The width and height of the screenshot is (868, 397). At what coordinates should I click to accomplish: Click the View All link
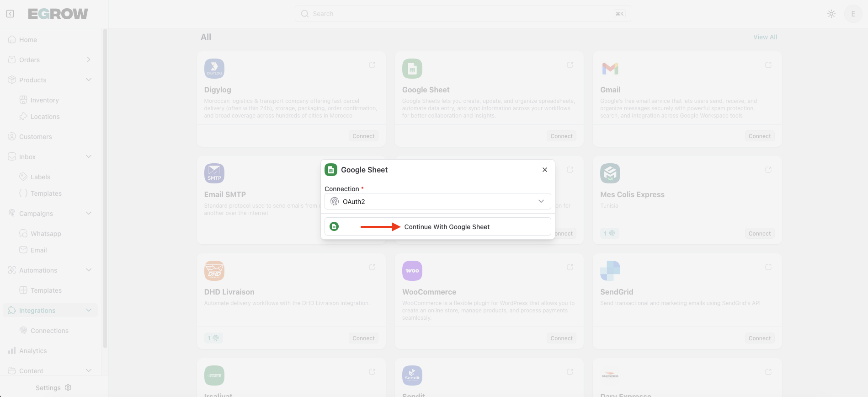point(765,37)
